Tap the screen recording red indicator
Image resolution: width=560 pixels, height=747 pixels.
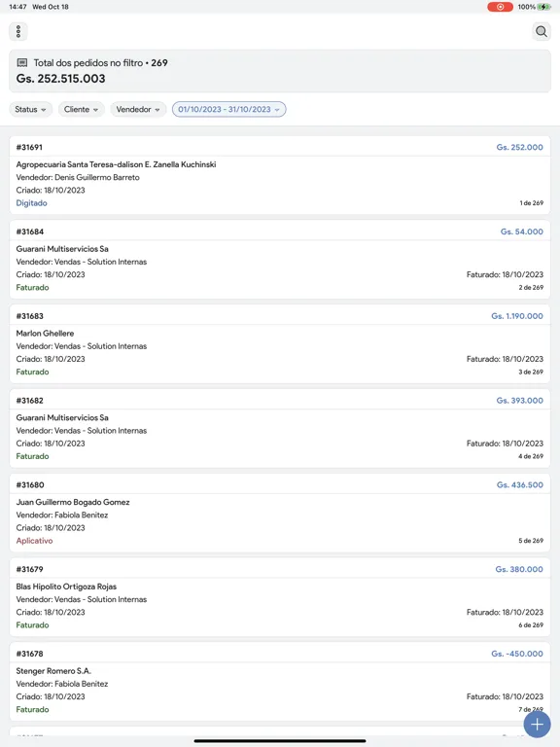coord(500,7)
